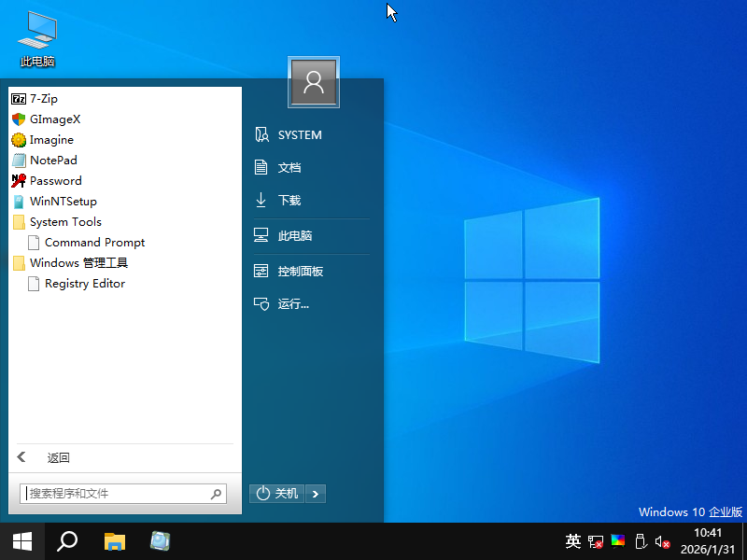Screen dimensions: 747x560
Task: Launch NotePad from the program list
Action: click(53, 161)
